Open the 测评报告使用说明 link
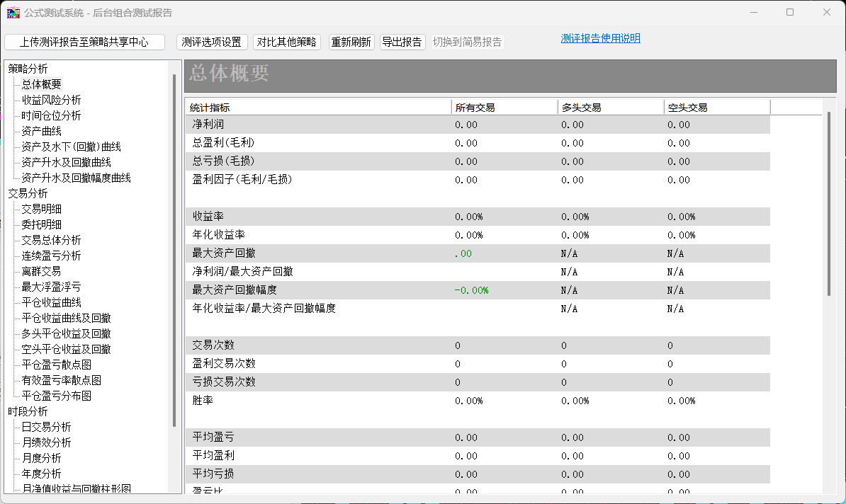The width and height of the screenshot is (846, 504). (600, 38)
